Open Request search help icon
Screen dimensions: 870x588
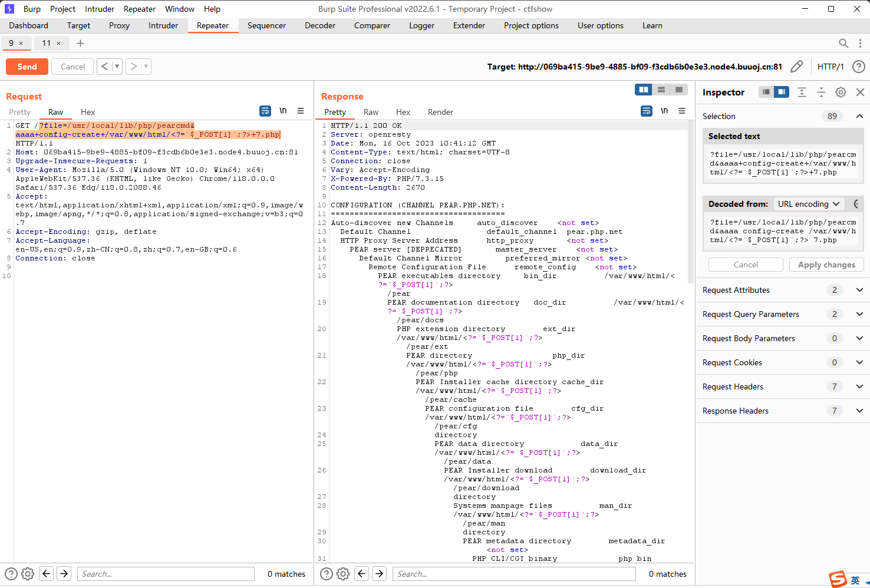(11, 573)
